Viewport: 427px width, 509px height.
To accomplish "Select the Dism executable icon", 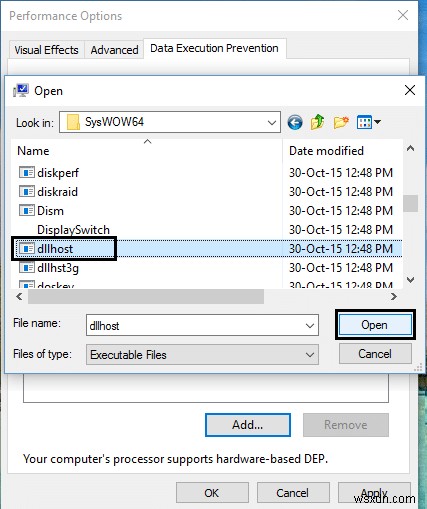I will 27,211.
